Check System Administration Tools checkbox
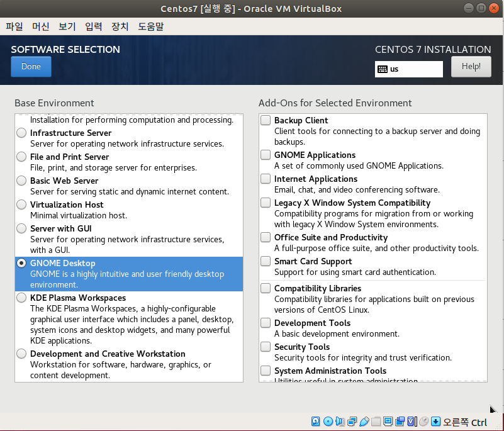The height and width of the screenshot is (431, 504). 266,371
